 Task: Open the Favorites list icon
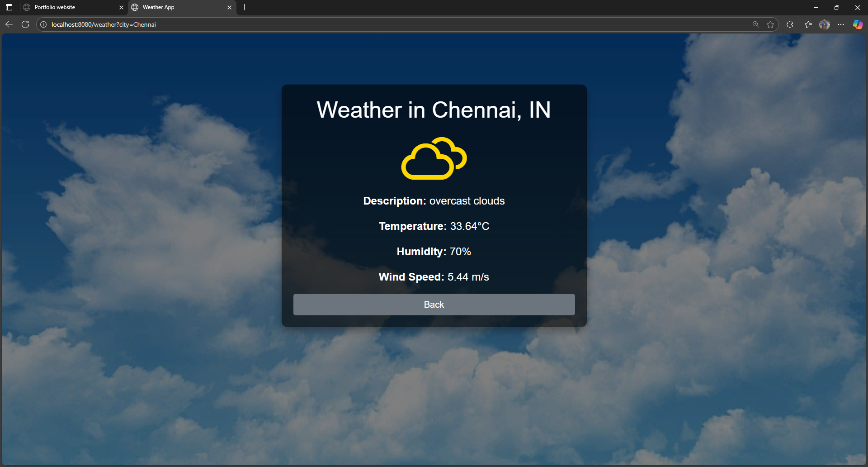click(809, 24)
